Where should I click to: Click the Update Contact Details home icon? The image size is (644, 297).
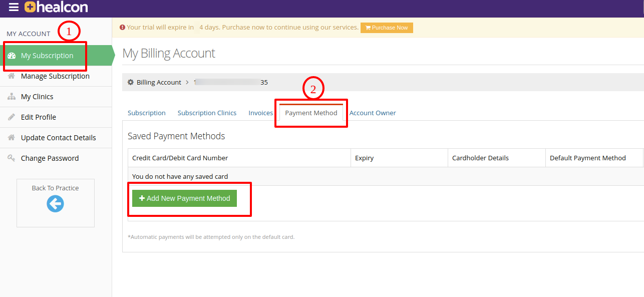tap(12, 138)
